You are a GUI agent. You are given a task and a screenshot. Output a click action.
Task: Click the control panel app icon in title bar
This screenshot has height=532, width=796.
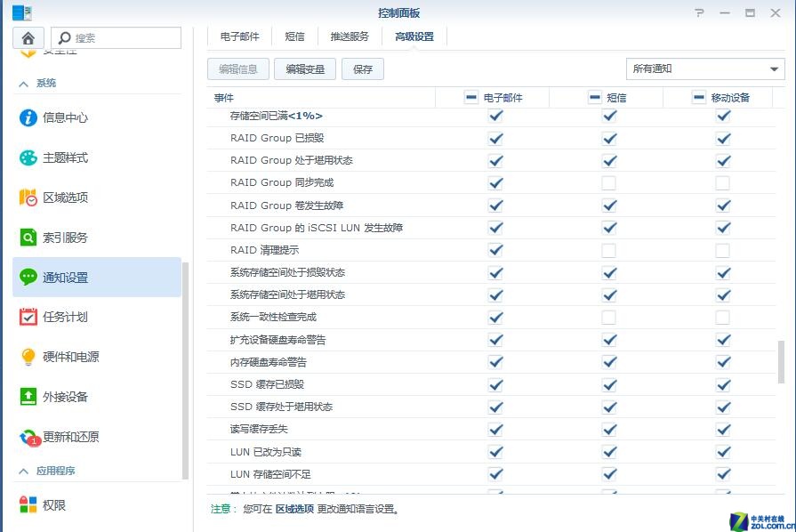[x=22, y=12]
